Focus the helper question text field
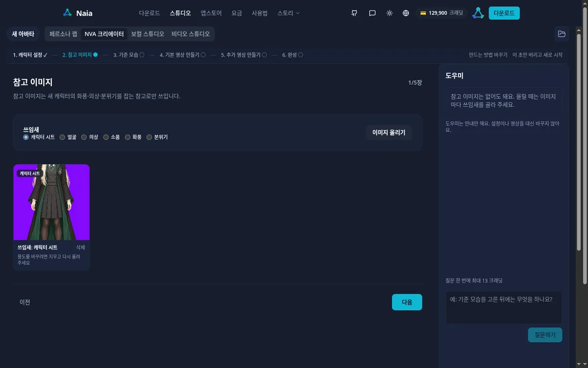This screenshot has height=368, width=588. pyautogui.click(x=504, y=308)
